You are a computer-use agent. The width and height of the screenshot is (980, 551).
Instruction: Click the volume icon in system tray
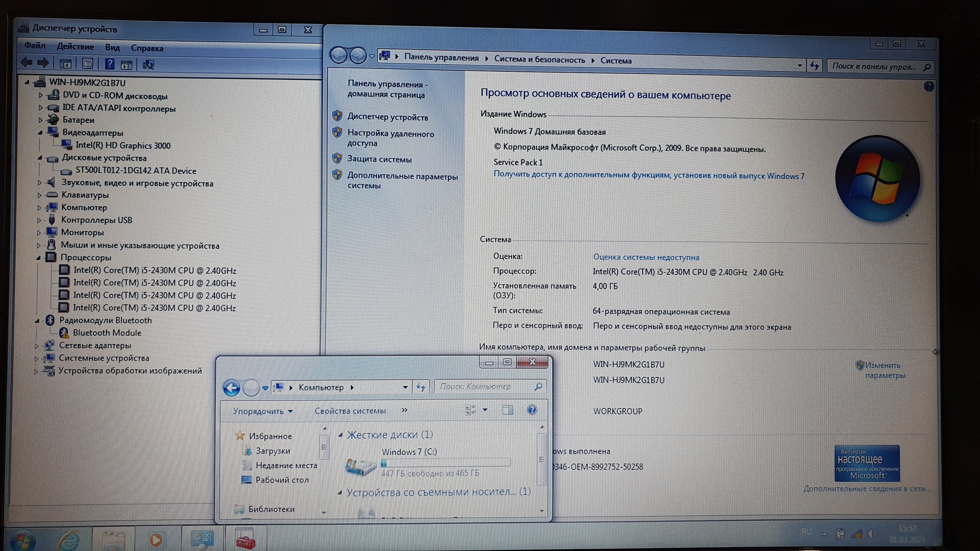pos(872,533)
